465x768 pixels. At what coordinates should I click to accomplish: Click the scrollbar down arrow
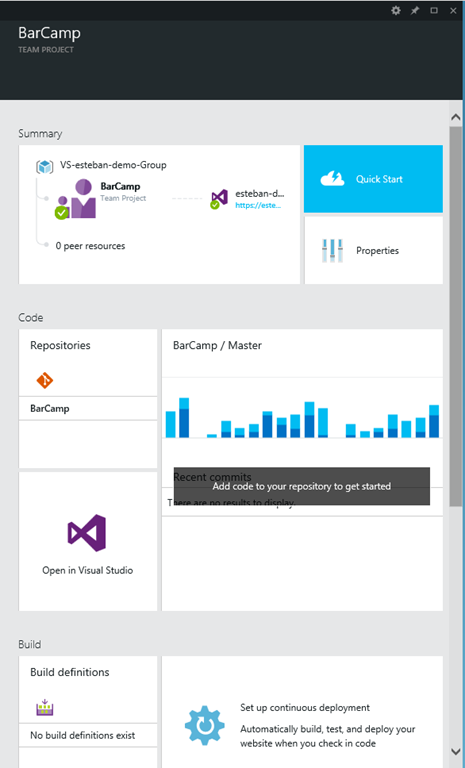click(x=455, y=751)
